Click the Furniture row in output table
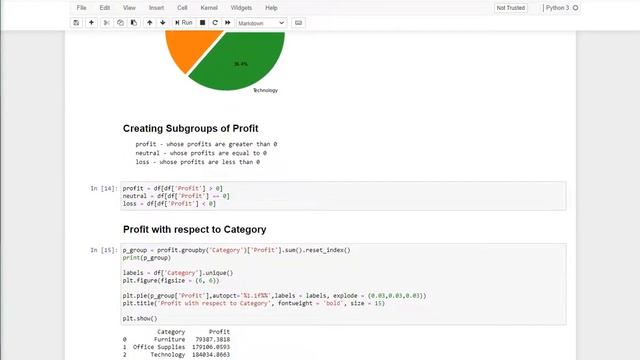Image resolution: width=640 pixels, height=360 pixels. coord(176,339)
